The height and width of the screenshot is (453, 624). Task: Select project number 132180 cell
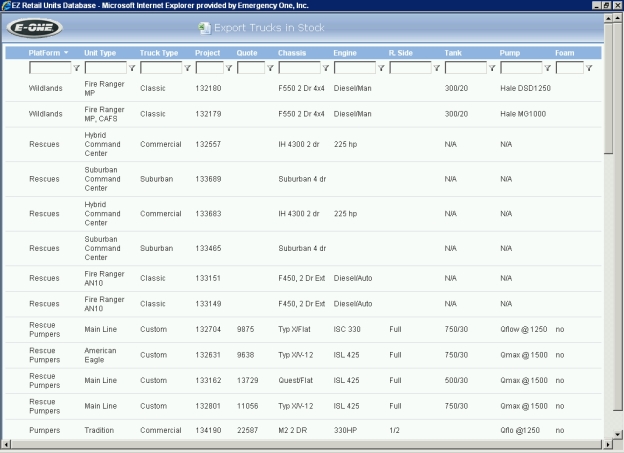pos(208,88)
